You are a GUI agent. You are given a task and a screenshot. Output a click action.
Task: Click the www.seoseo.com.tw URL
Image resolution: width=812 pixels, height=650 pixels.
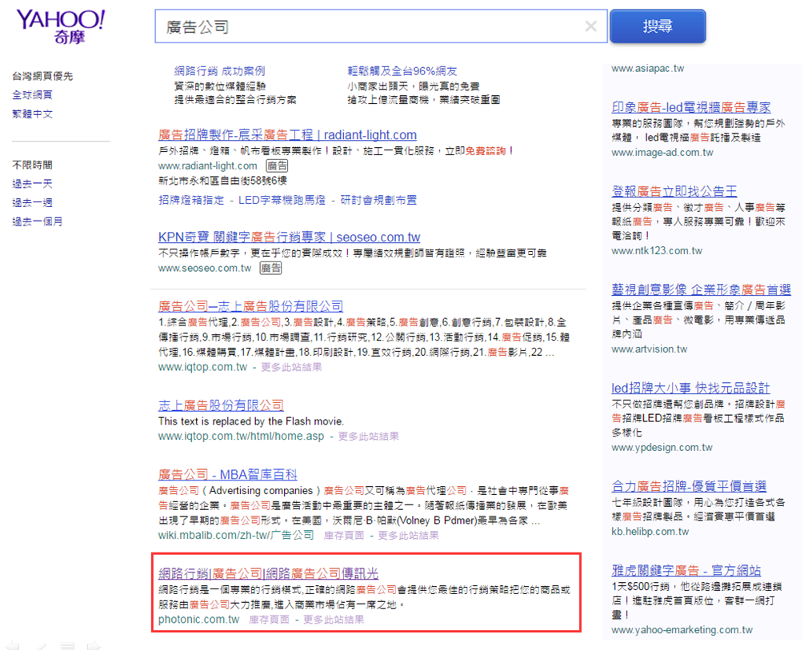[x=205, y=268]
